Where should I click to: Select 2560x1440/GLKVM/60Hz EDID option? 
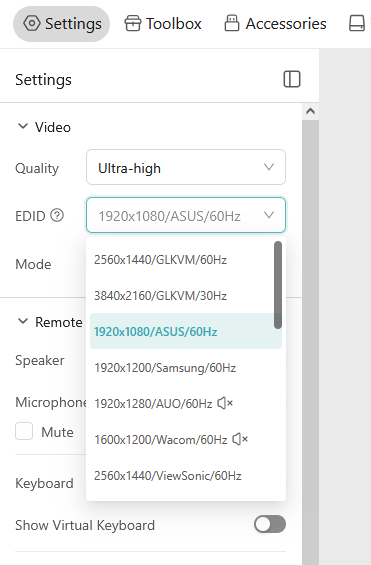tap(186, 259)
